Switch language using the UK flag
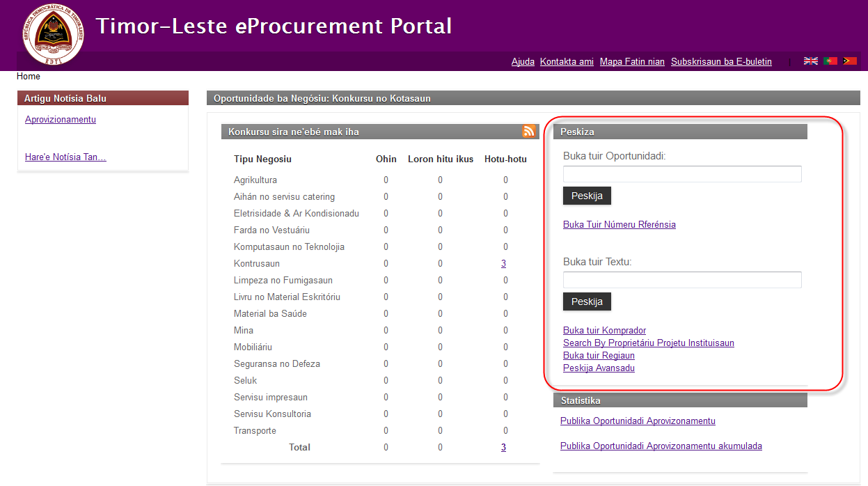This screenshot has width=868, height=486. pyautogui.click(x=811, y=61)
